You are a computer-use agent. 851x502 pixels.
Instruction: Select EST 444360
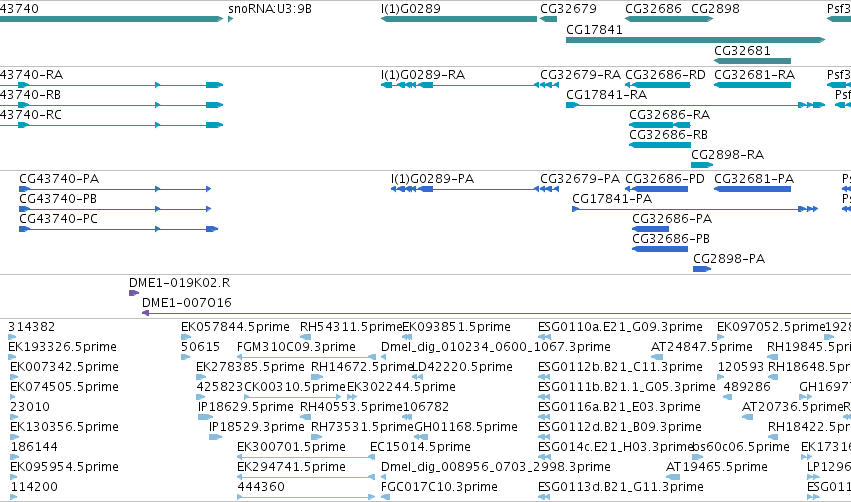[307, 497]
